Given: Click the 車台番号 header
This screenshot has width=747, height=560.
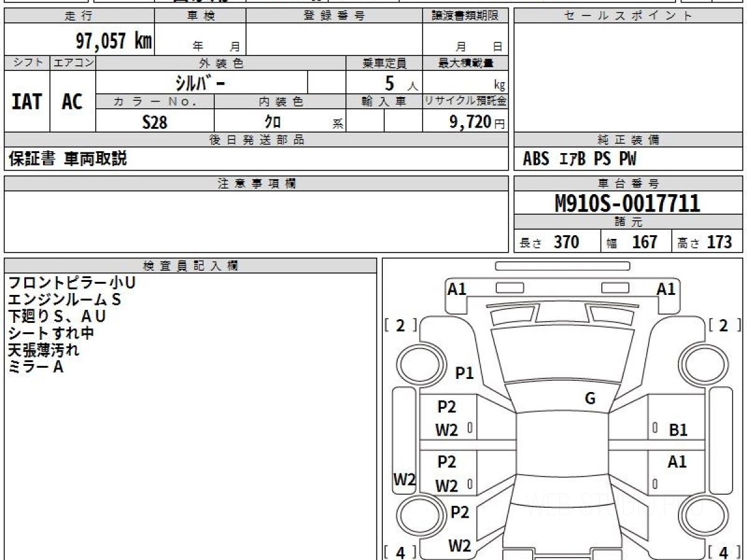Looking at the screenshot, I should coord(628,184).
